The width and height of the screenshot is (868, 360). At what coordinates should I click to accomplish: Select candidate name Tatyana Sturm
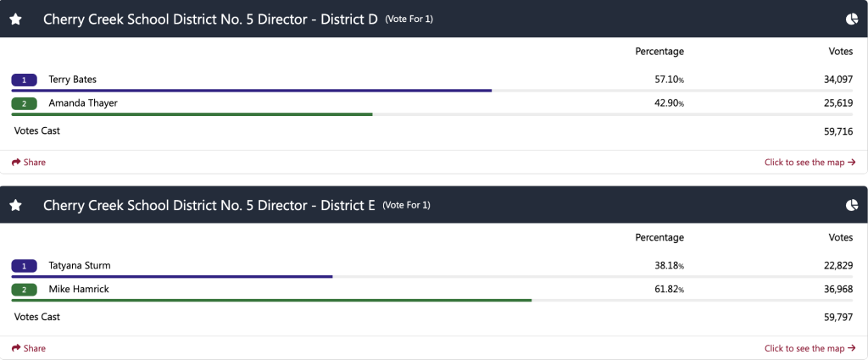(x=80, y=266)
